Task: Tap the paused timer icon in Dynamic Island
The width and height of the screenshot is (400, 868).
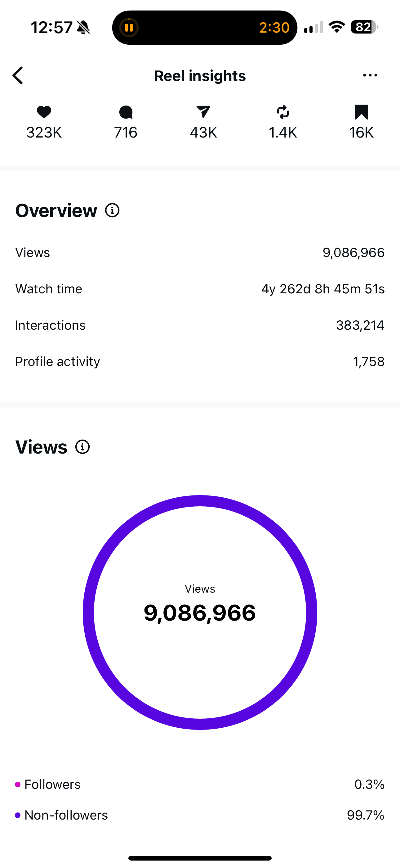Action: click(129, 28)
